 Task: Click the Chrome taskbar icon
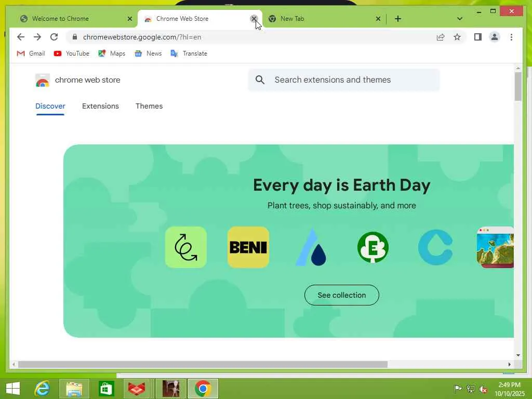tap(203, 389)
